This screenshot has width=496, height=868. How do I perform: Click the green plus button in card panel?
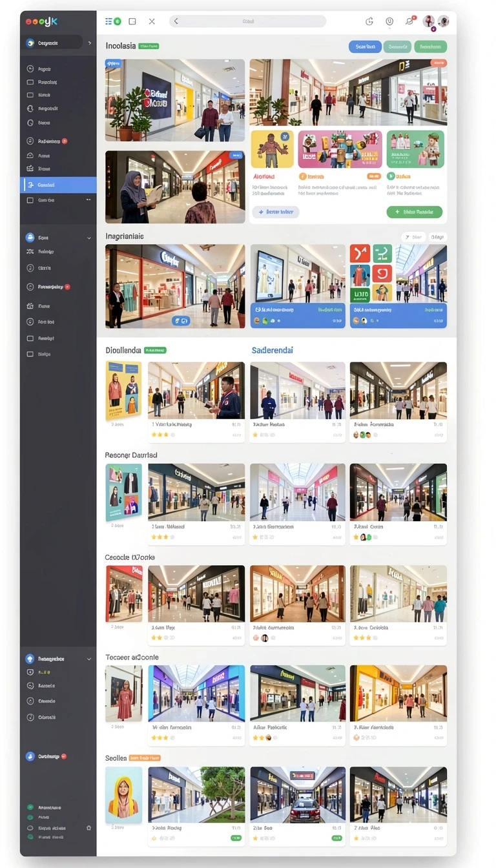coord(414,212)
